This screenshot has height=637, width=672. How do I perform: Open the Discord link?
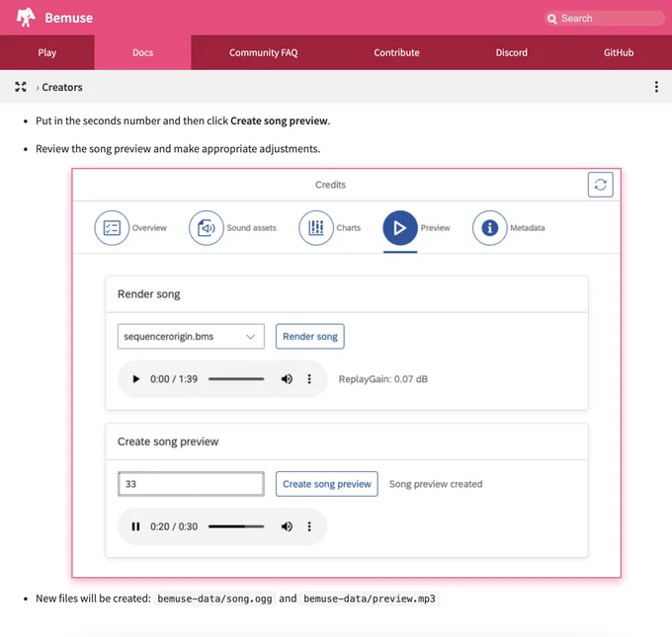[x=511, y=52]
